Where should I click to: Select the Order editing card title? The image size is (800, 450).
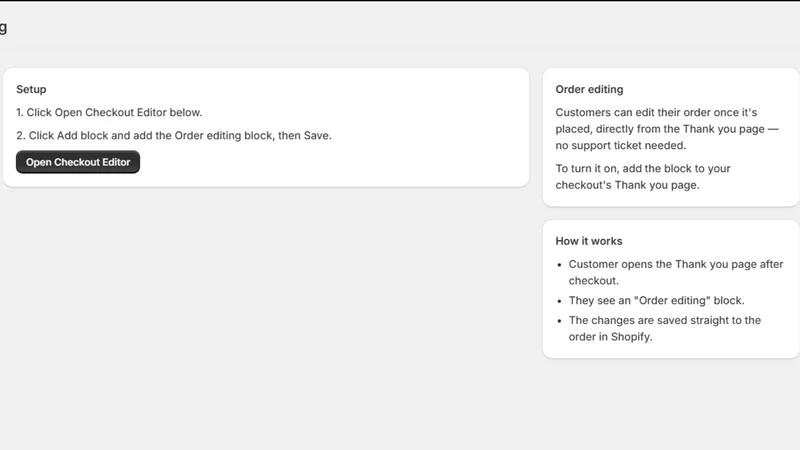(589, 89)
